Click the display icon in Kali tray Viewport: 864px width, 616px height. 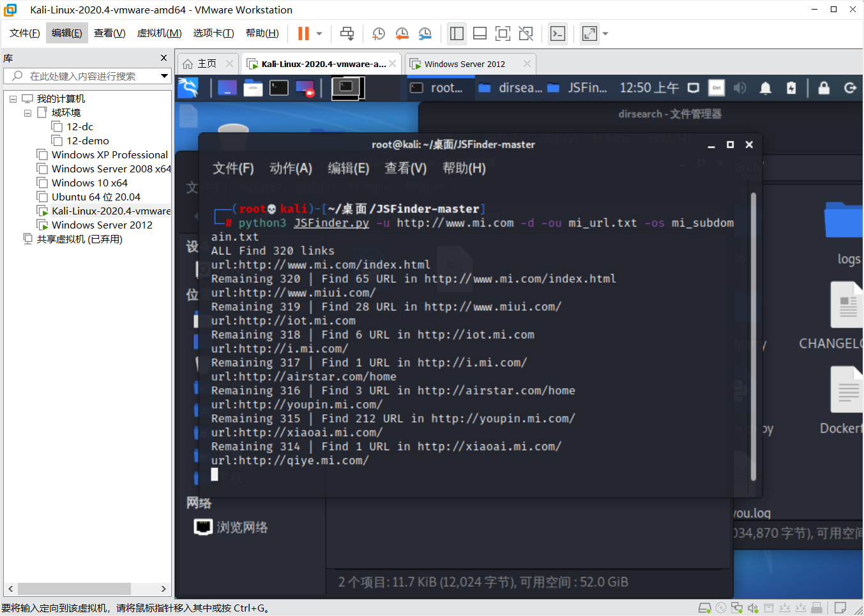pyautogui.click(x=693, y=88)
